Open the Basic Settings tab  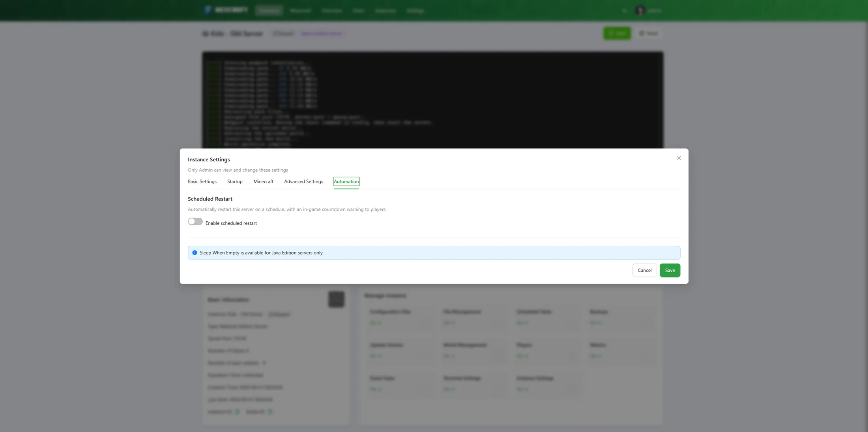[202, 181]
